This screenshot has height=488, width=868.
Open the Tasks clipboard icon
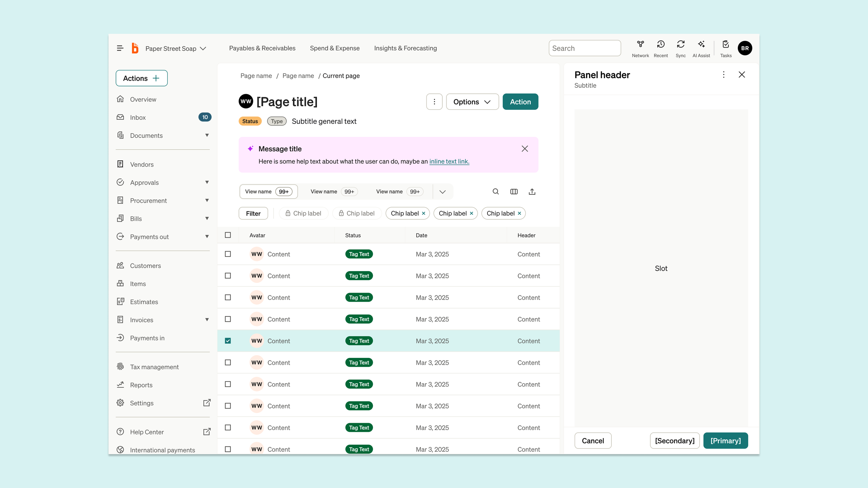725,45
